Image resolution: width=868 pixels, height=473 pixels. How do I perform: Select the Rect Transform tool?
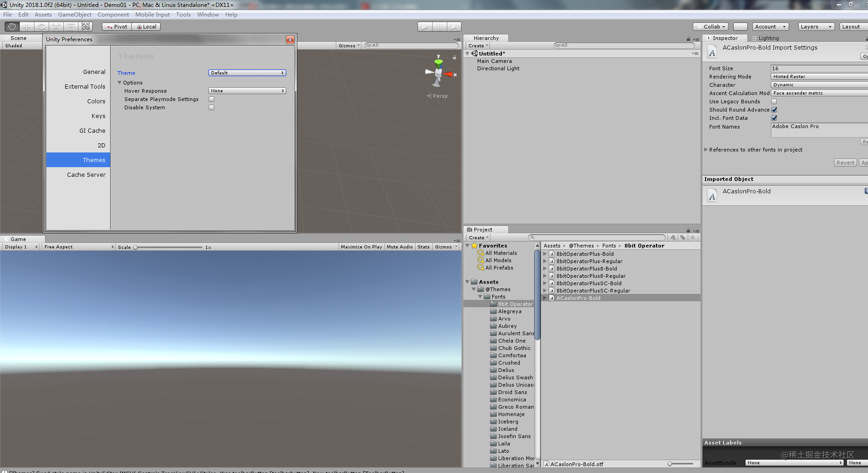[71, 26]
